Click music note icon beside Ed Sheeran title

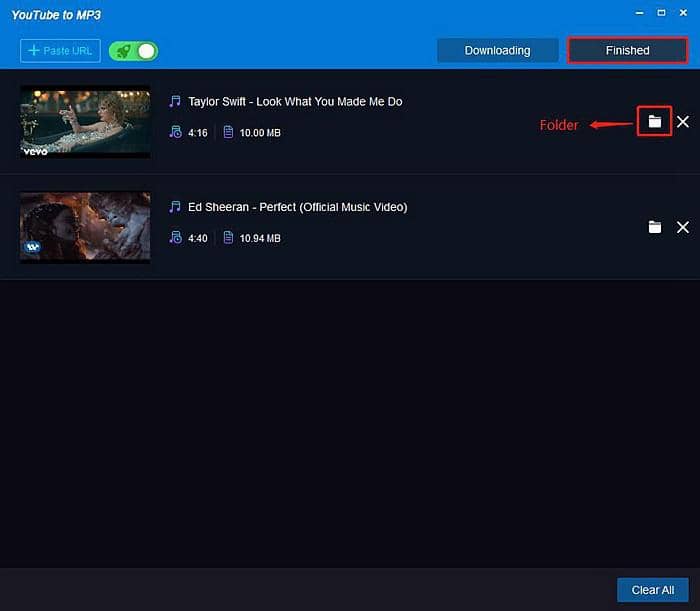click(175, 207)
